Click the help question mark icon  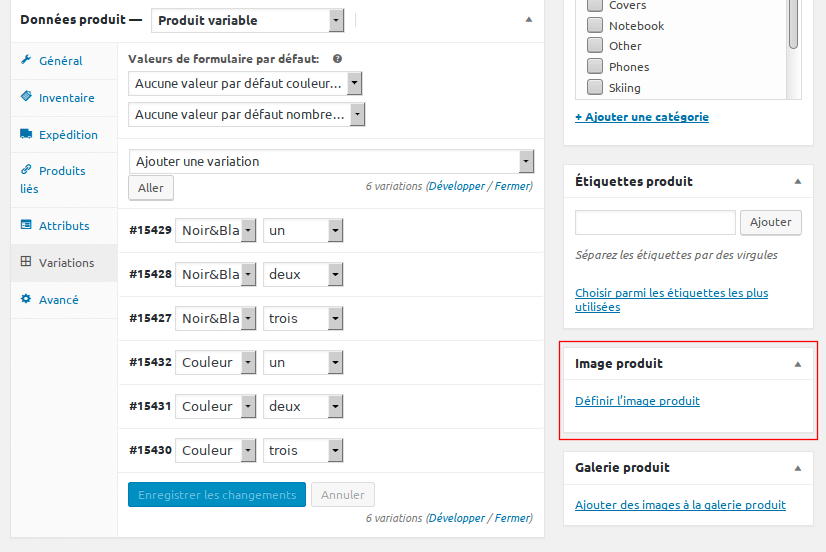(337, 59)
